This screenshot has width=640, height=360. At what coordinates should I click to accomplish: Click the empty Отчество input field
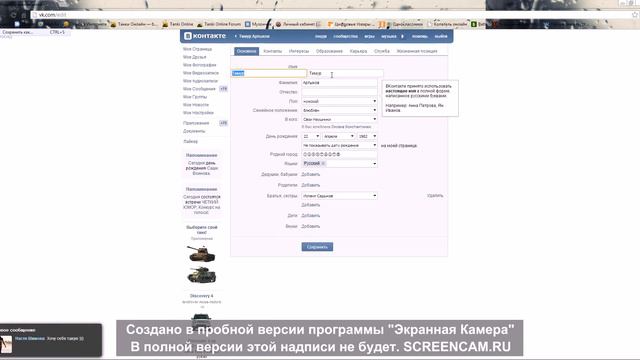point(339,92)
